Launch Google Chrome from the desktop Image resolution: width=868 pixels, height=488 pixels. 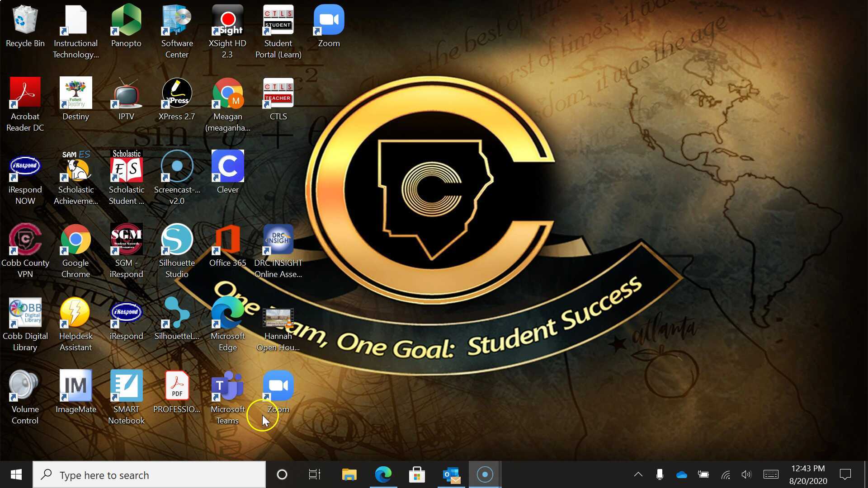click(x=75, y=239)
